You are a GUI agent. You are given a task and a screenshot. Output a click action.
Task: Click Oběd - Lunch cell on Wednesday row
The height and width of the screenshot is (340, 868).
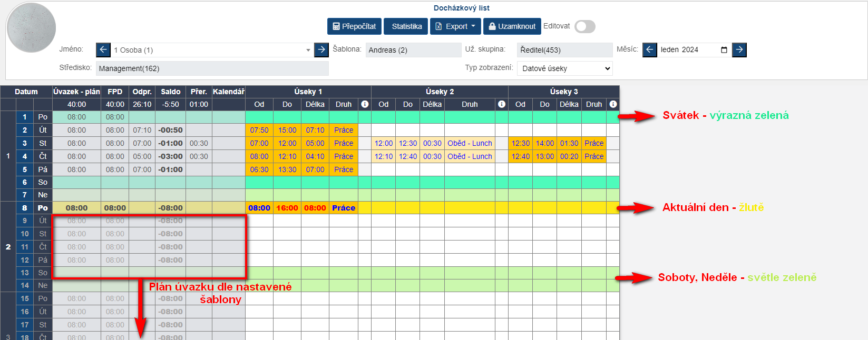[470, 143]
